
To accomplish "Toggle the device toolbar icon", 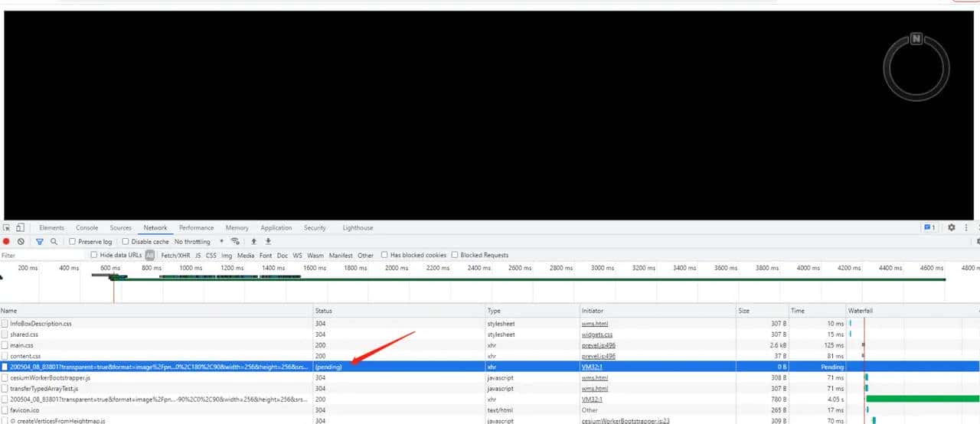I will (x=20, y=228).
